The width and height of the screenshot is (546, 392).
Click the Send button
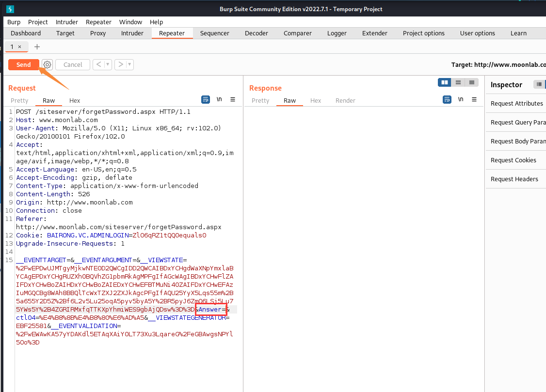coord(23,64)
